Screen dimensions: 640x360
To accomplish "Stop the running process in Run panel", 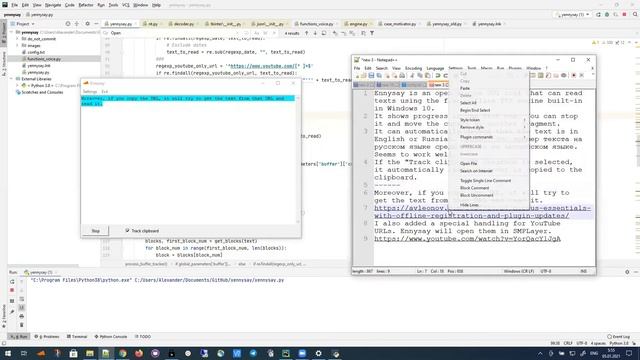I will pos(12,290).
